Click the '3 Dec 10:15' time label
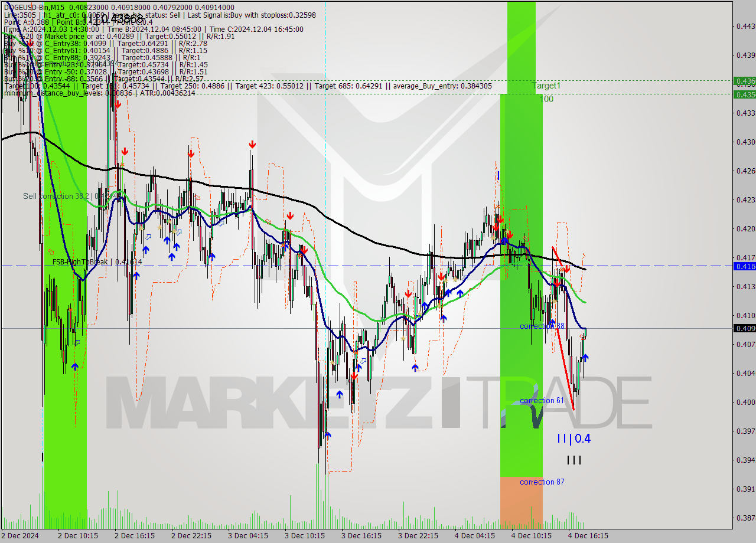The width and height of the screenshot is (756, 543). point(305,535)
